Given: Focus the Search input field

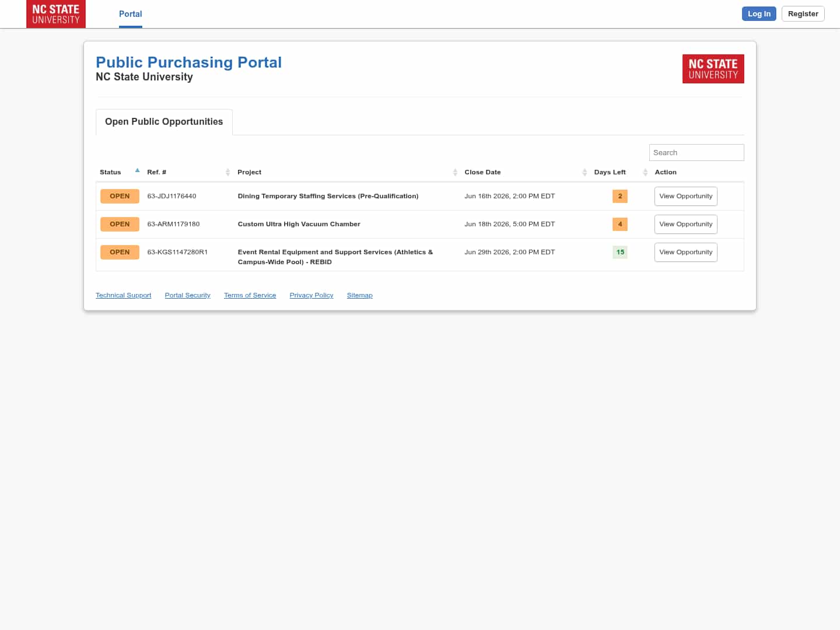Looking at the screenshot, I should coord(696,152).
